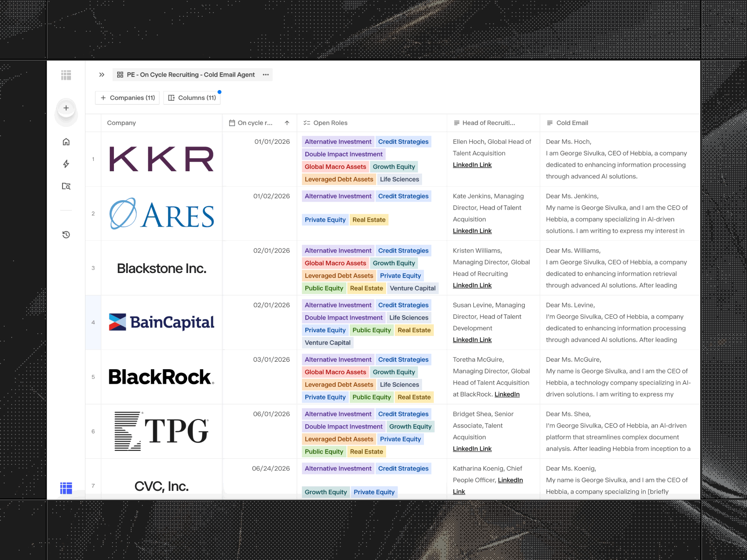Click the TPG company logo
The width and height of the screenshot is (747, 560).
(162, 431)
